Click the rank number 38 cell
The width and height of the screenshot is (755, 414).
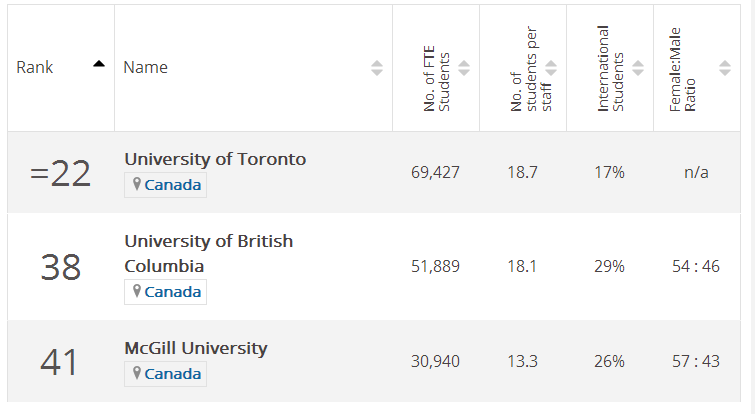click(60, 267)
